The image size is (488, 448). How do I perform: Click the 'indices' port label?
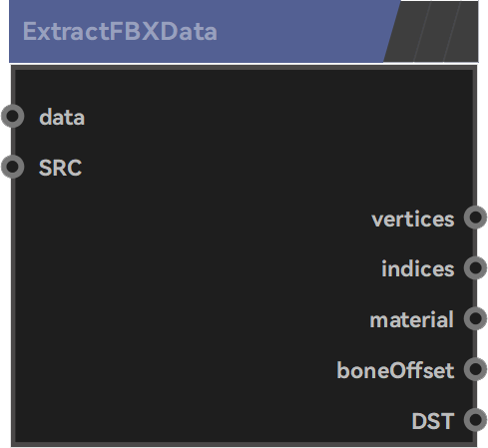coord(418,268)
